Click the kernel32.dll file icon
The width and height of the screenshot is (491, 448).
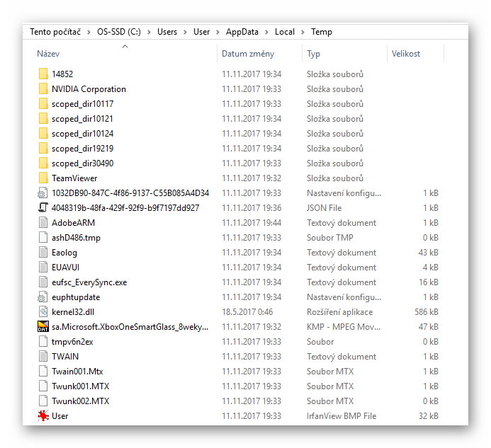(43, 311)
